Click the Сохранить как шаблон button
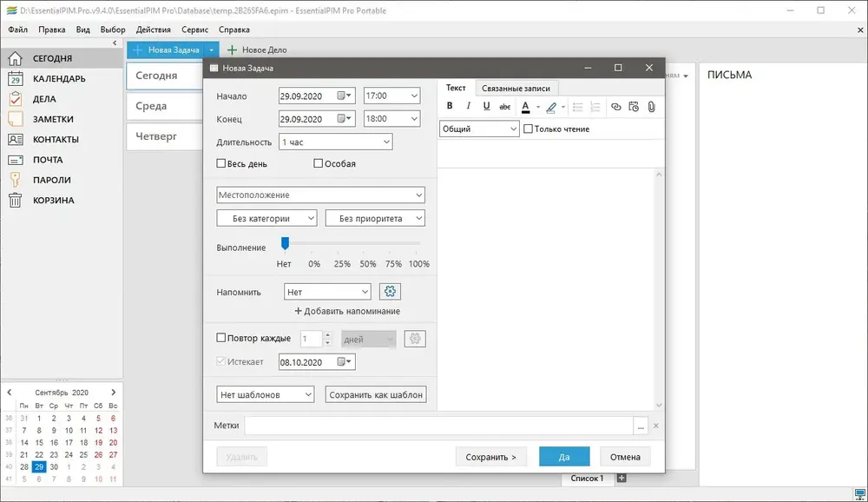This screenshot has width=868, height=502. 376,394
